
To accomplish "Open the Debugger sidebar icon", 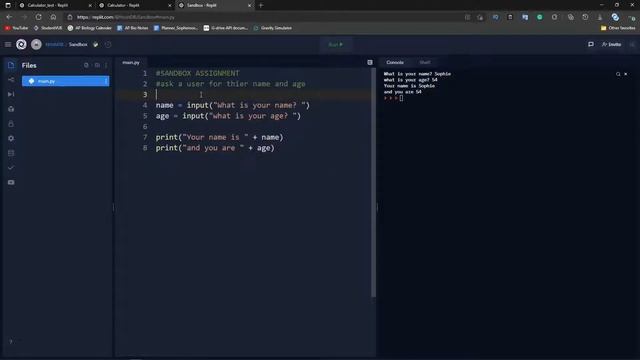I will tap(11, 94).
